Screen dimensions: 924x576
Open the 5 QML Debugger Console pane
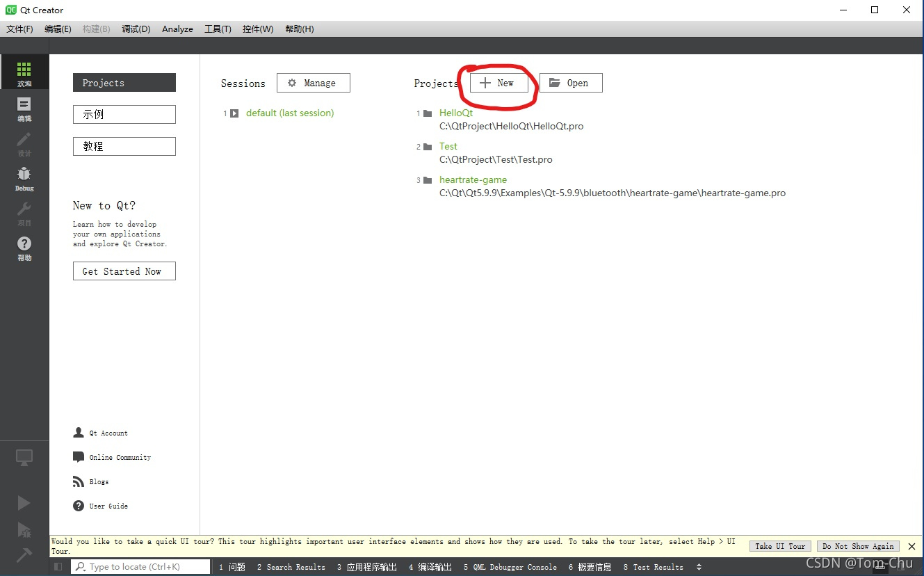[x=510, y=567]
